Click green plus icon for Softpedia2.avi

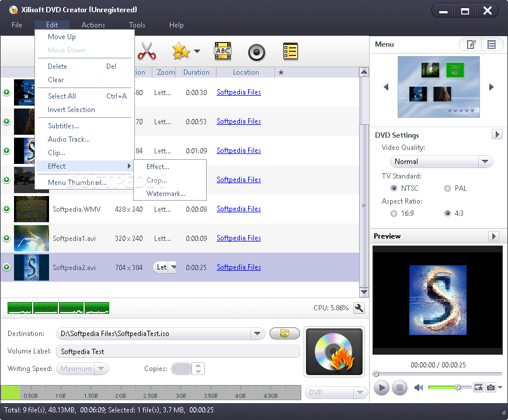[x=6, y=267]
